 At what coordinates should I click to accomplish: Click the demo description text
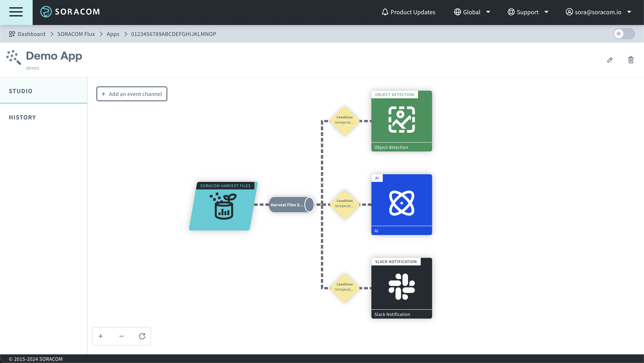[x=32, y=68]
